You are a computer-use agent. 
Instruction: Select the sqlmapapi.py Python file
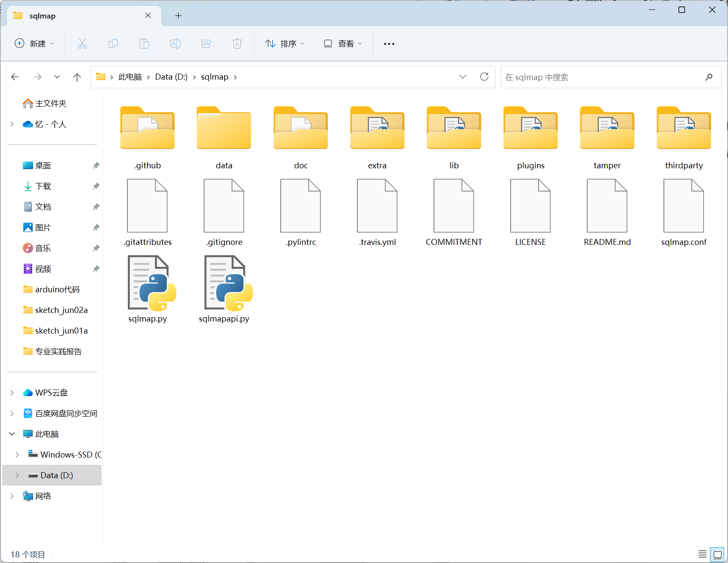pyautogui.click(x=224, y=289)
